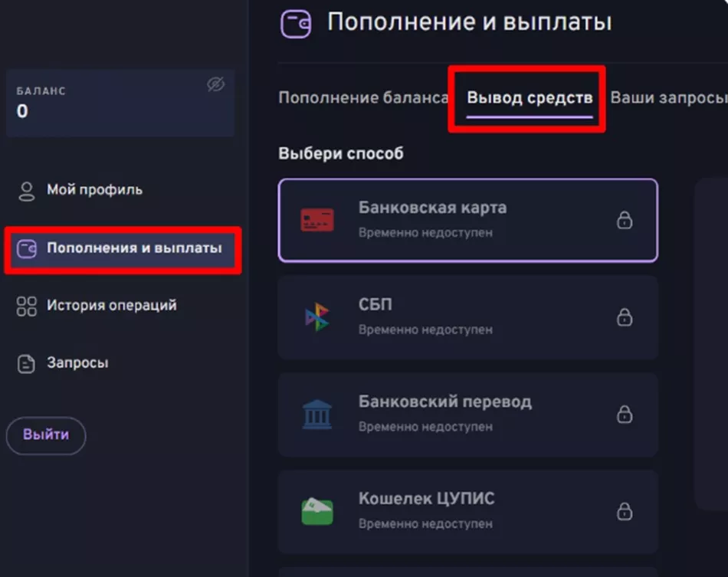Click the red bank card icon

pyautogui.click(x=317, y=221)
